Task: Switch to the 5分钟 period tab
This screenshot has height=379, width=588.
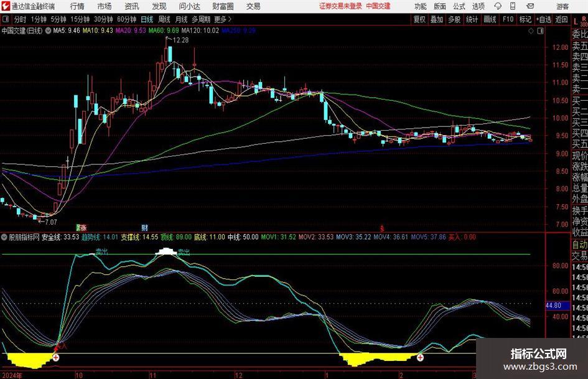Action: click(58, 19)
